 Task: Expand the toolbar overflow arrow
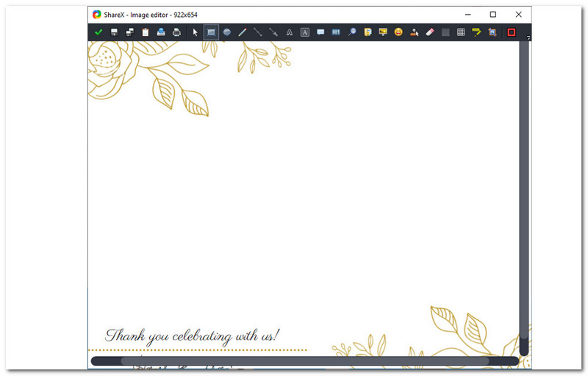[528, 38]
